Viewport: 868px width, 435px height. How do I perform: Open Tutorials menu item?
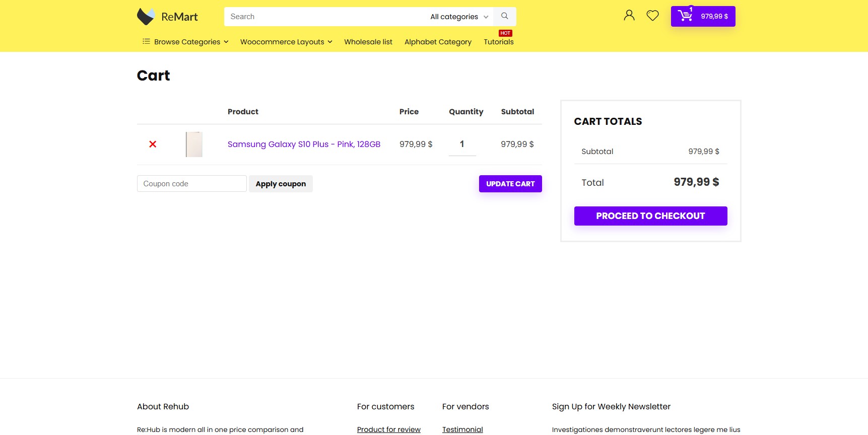coord(499,42)
